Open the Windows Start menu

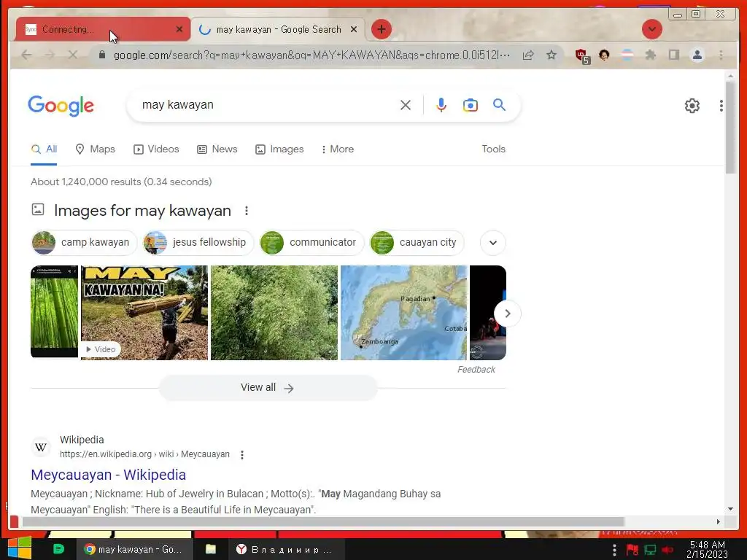point(19,549)
